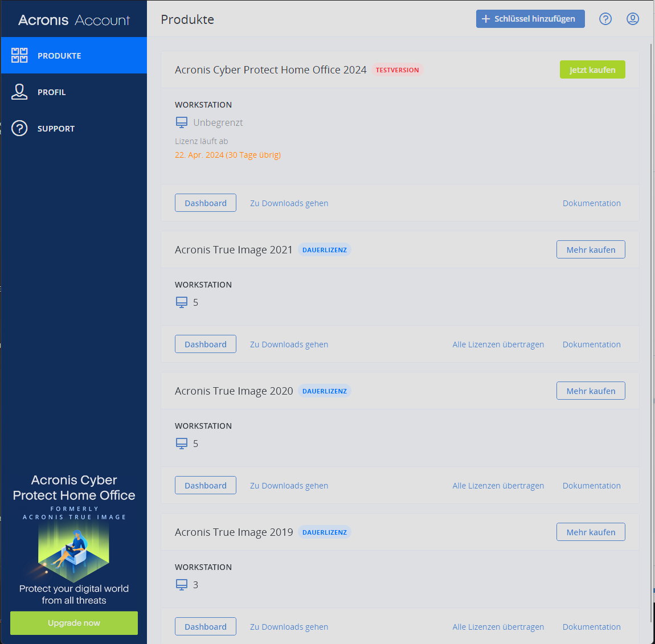The height and width of the screenshot is (644, 655).
Task: Open Dokumentation for True Image 2019
Action: click(592, 626)
